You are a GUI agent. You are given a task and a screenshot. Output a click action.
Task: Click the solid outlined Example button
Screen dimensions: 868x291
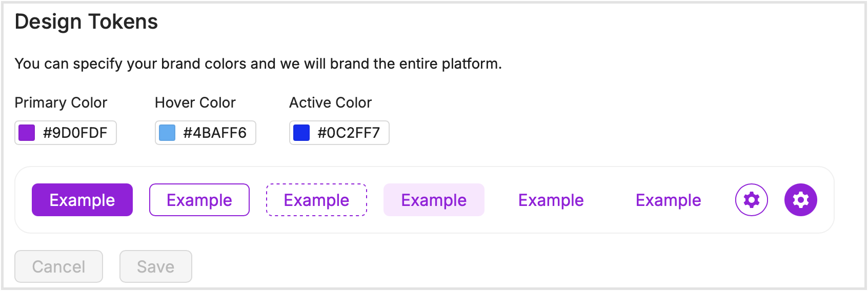(199, 200)
